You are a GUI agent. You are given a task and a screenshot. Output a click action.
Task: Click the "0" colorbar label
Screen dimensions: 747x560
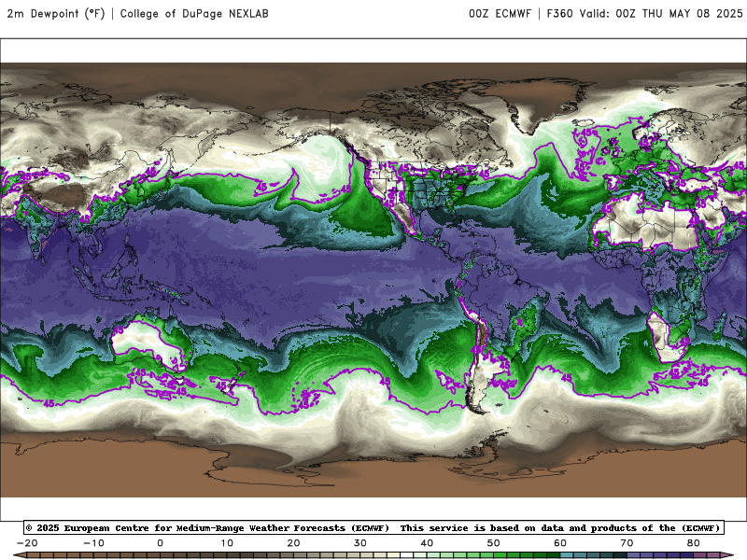pos(160,543)
